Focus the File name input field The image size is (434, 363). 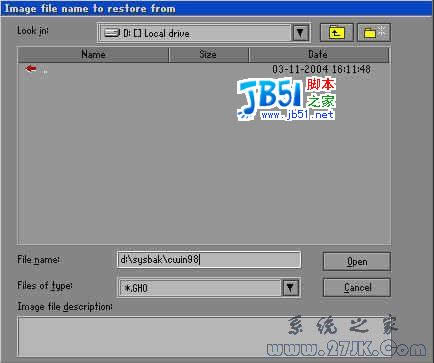point(209,260)
